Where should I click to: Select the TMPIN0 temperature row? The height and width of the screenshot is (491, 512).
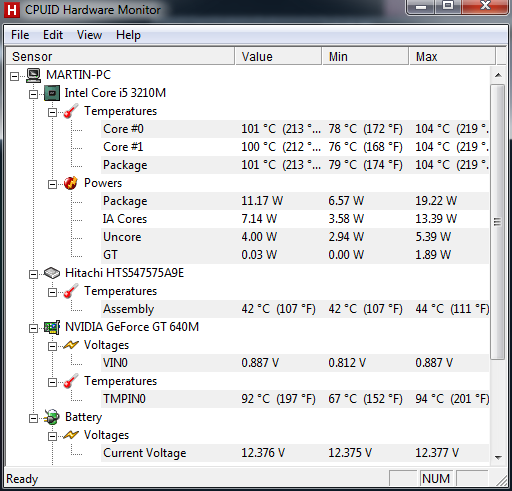tap(295, 399)
